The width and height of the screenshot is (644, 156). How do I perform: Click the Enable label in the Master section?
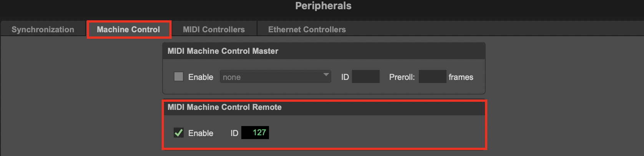201,77
